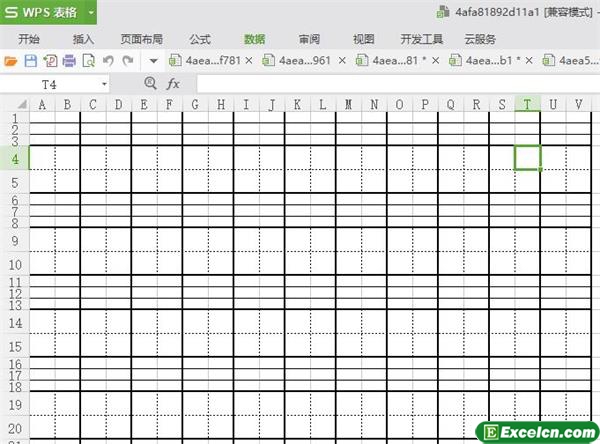Open the 公式 tab

200,39
